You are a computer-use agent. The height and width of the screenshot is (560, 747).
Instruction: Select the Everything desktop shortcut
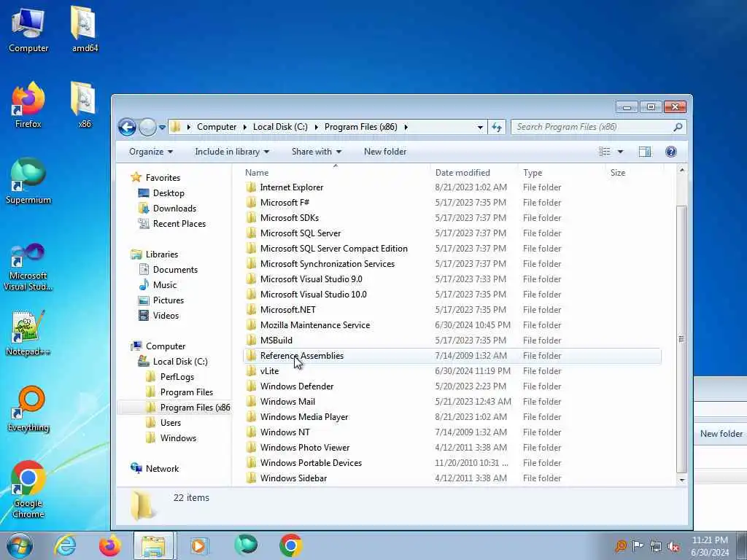coord(28,409)
